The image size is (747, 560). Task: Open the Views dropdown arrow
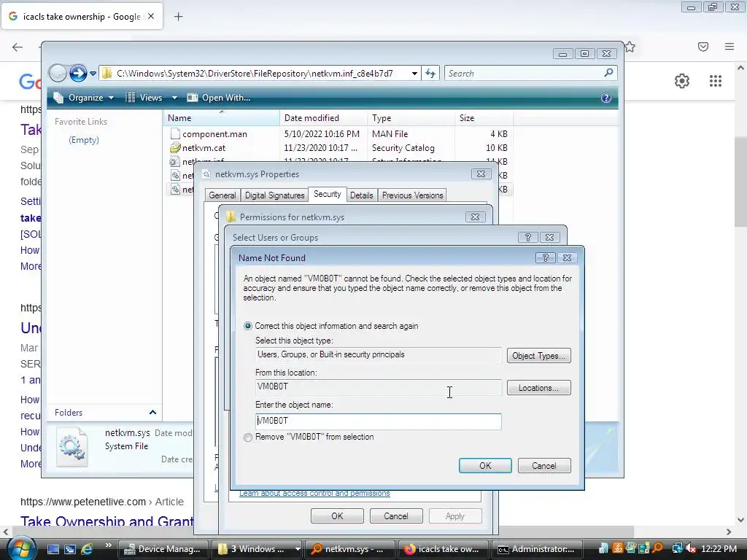click(x=174, y=98)
